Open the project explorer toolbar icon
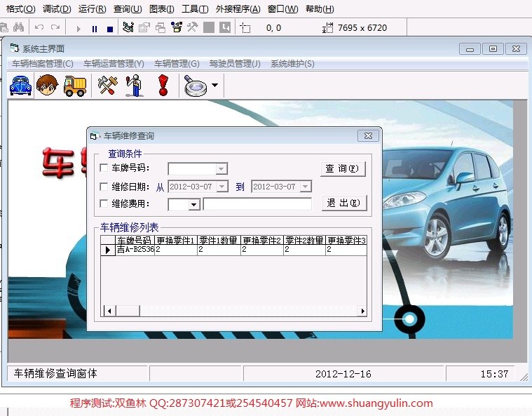Image resolution: width=532 pixels, height=416 pixels. [128, 27]
